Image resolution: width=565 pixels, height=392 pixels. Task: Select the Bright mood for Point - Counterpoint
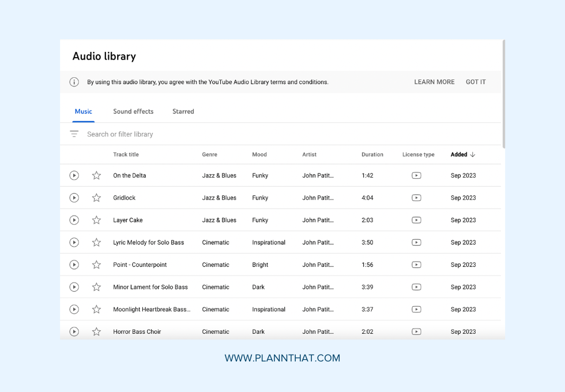tap(260, 265)
